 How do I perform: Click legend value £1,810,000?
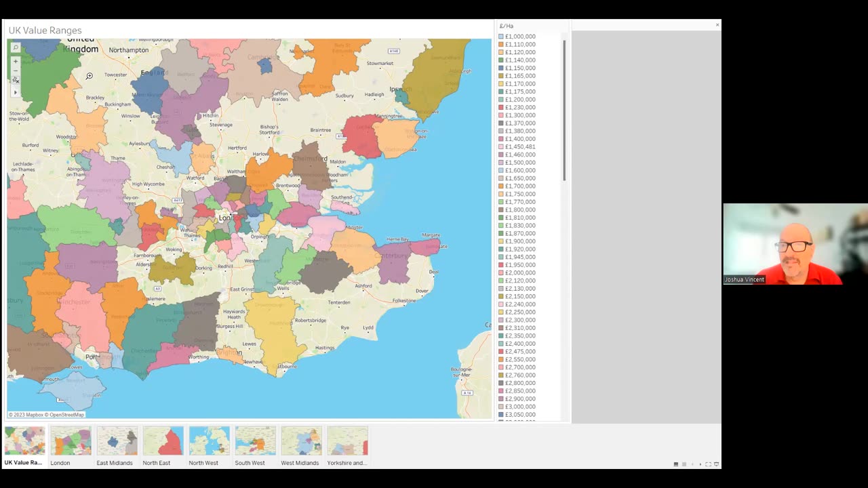point(520,218)
